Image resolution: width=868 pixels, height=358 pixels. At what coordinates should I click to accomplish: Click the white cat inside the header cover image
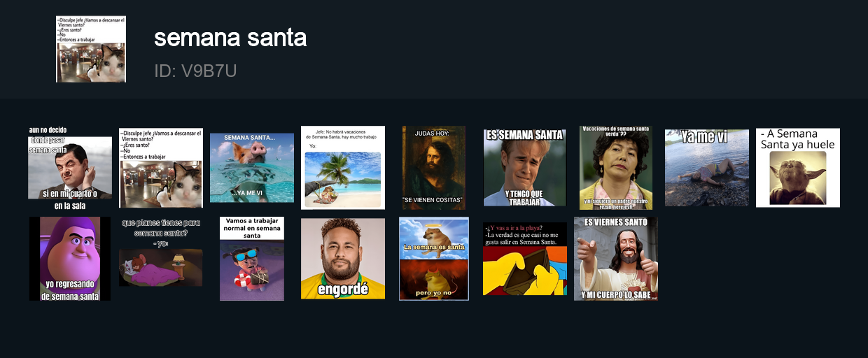click(x=108, y=63)
